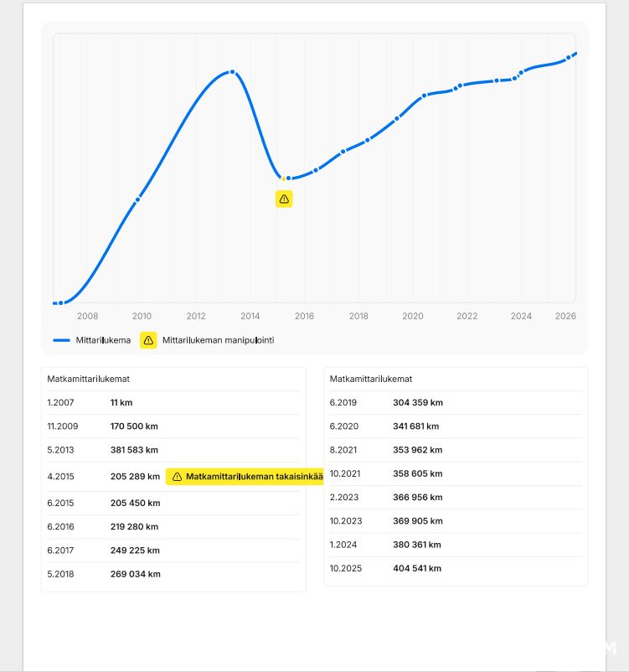The image size is (629, 672).
Task: Click the right Matkamittarilukemat table heading
Action: (371, 379)
